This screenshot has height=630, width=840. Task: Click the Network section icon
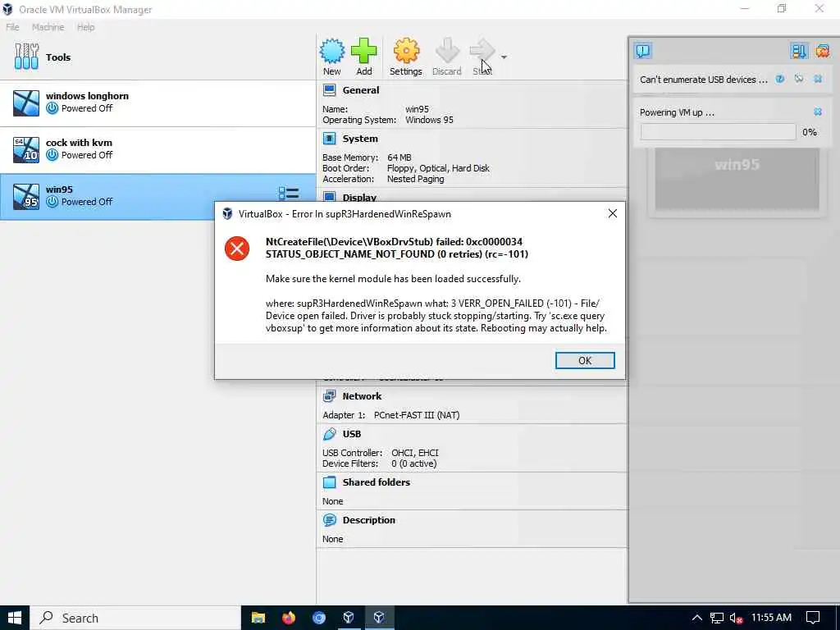click(x=330, y=396)
